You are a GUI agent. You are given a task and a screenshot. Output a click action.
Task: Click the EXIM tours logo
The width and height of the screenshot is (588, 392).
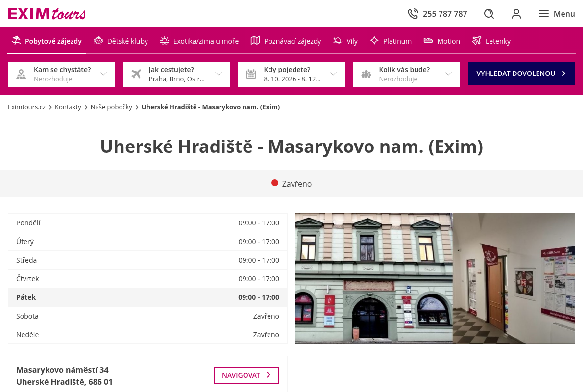coord(47,14)
